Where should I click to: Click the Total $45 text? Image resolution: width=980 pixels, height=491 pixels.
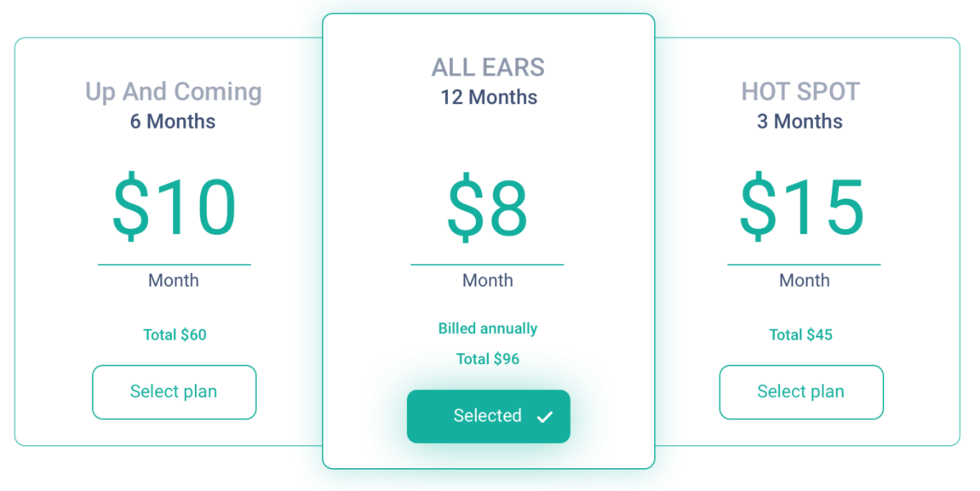pos(800,334)
